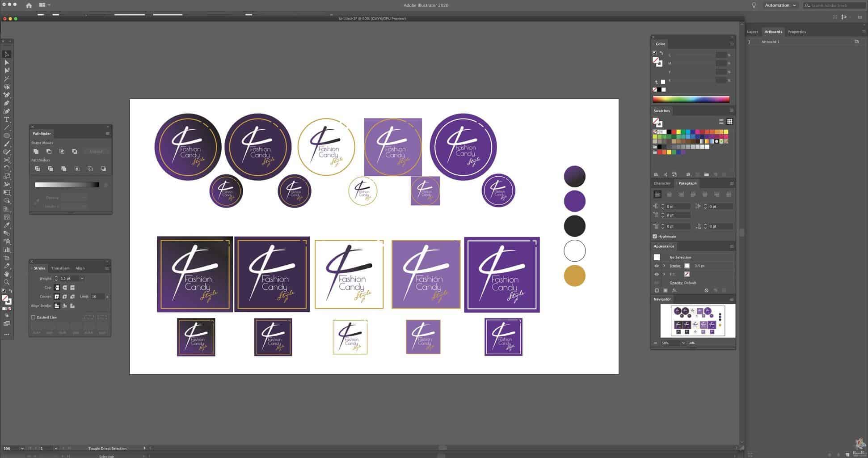
Task: Expand the Fill row in Appearance panel
Action: pyautogui.click(x=664, y=274)
